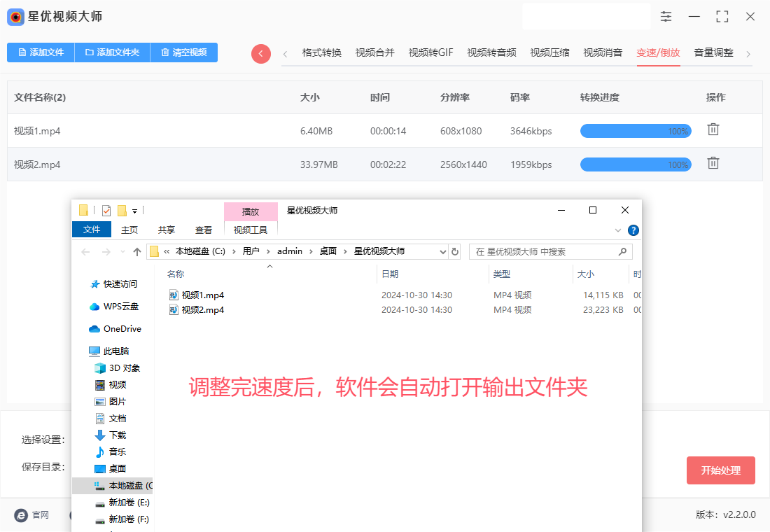
Task: Open 图片 folder in sidebar
Action: (111, 401)
